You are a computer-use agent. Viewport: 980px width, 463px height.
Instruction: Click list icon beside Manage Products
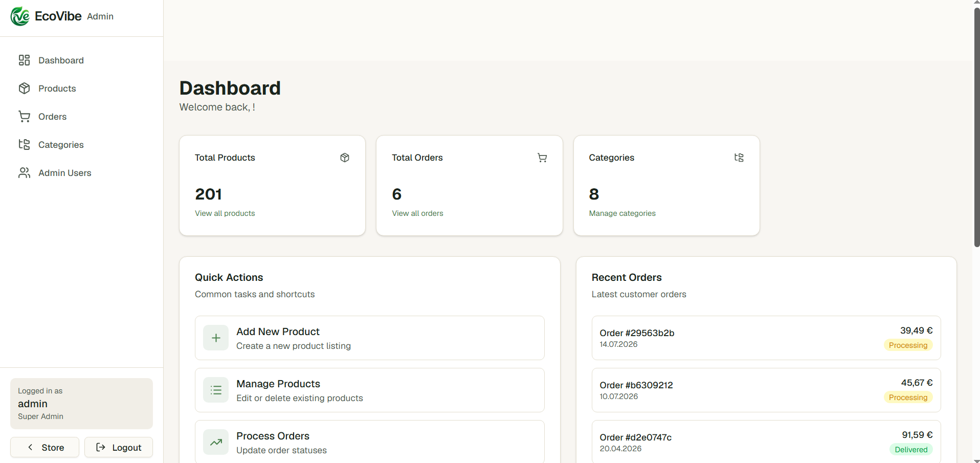point(216,390)
